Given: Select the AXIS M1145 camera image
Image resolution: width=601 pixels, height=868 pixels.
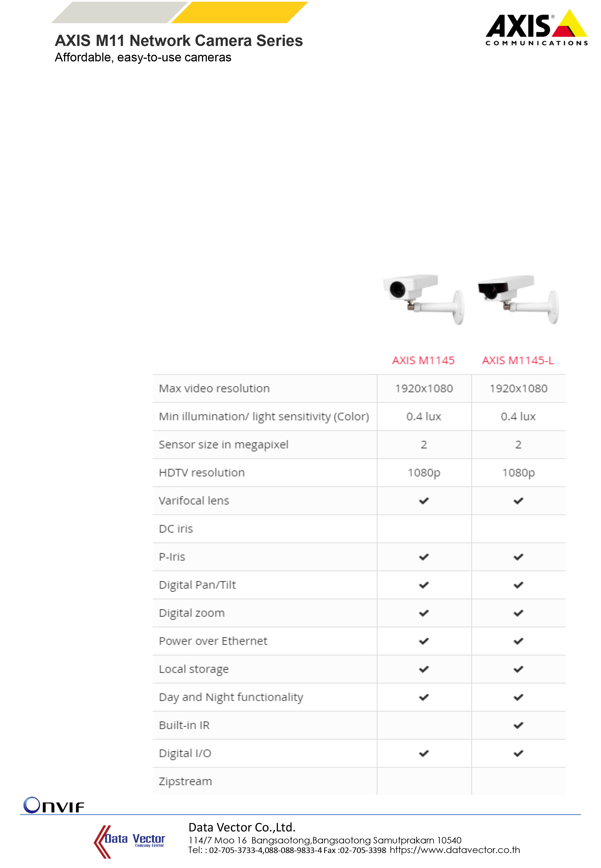Looking at the screenshot, I should [423, 299].
